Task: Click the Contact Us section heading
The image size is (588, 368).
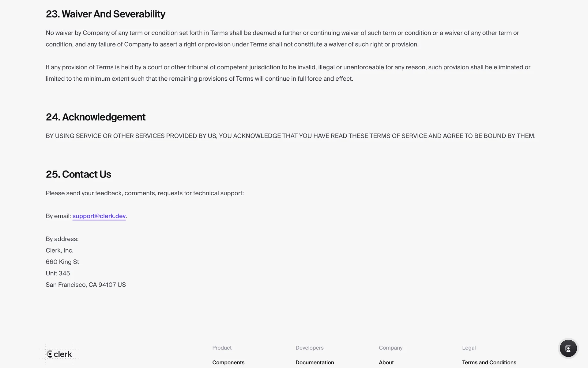Action: (x=78, y=174)
